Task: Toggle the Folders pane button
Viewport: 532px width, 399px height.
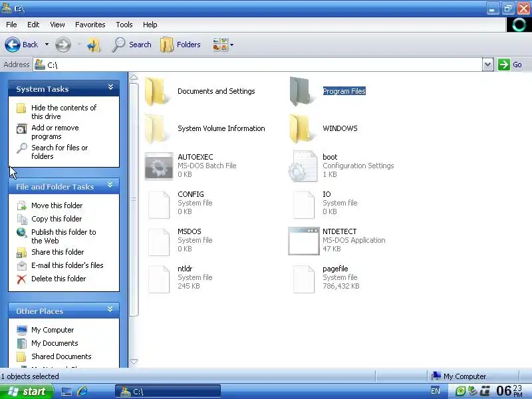Action: [180, 45]
